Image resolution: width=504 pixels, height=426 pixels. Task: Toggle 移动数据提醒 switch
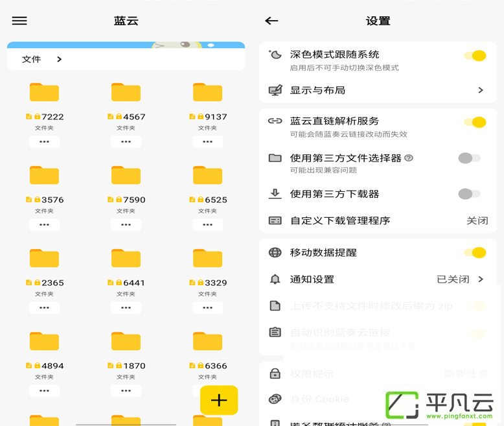(475, 253)
